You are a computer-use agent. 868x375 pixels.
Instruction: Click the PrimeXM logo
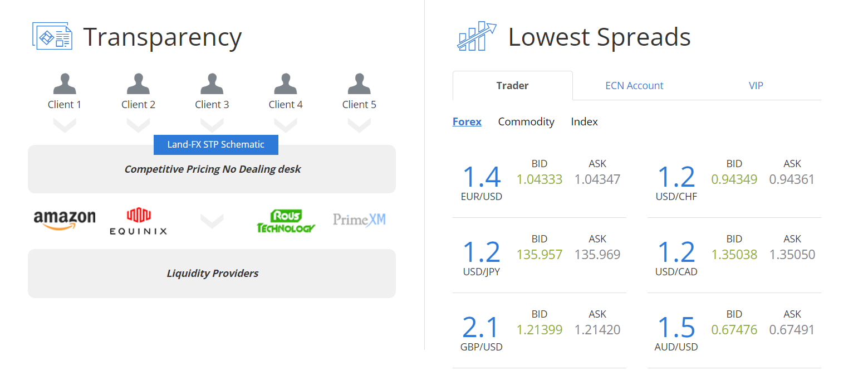point(359,220)
